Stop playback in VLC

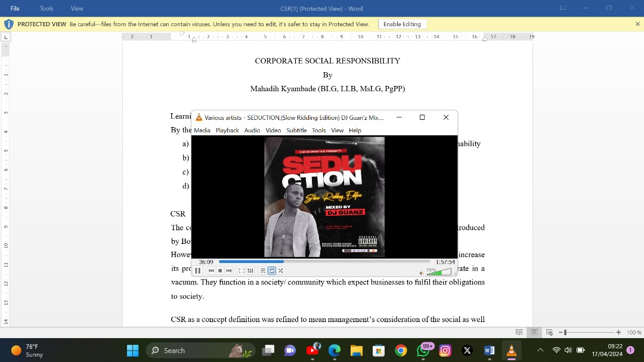coord(220,271)
